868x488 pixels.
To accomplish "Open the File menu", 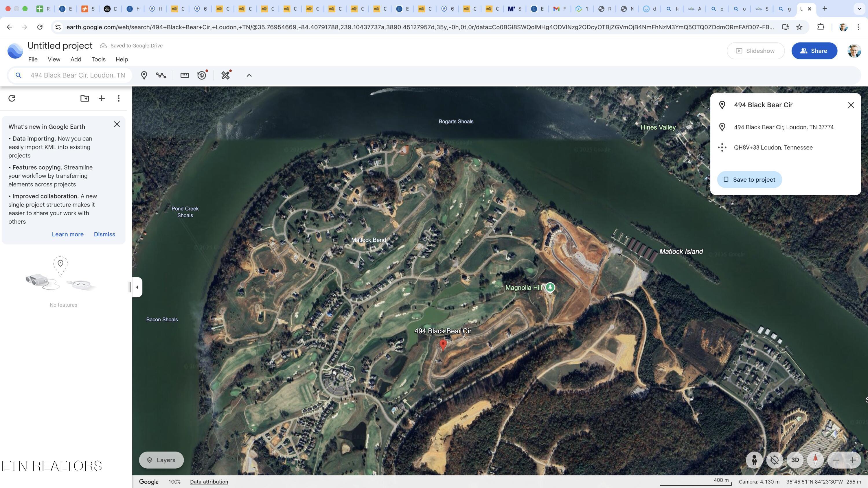I will 33,59.
